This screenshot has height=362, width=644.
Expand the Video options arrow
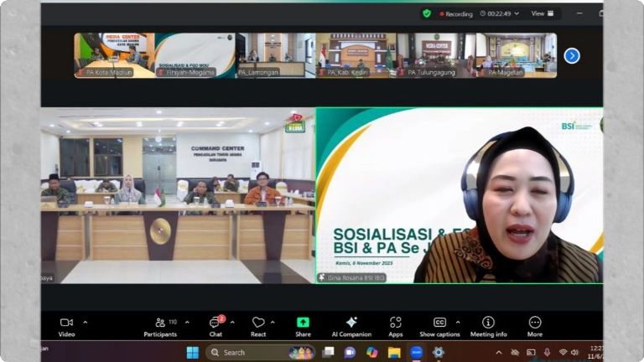point(85,322)
